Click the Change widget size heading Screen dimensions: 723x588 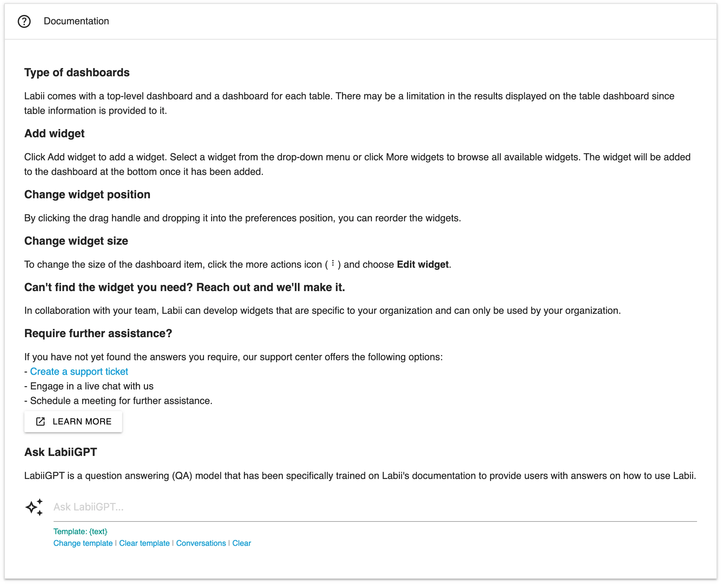(x=76, y=241)
